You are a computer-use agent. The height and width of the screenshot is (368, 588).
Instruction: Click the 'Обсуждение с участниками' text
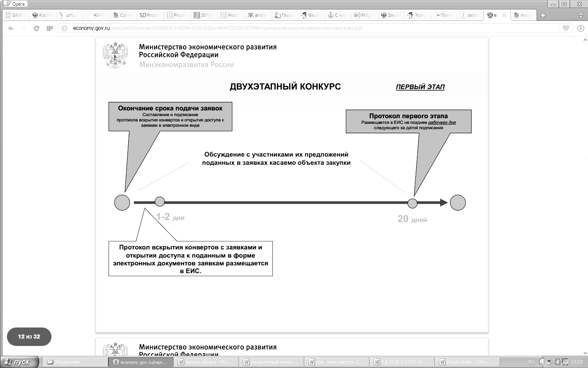click(276, 159)
